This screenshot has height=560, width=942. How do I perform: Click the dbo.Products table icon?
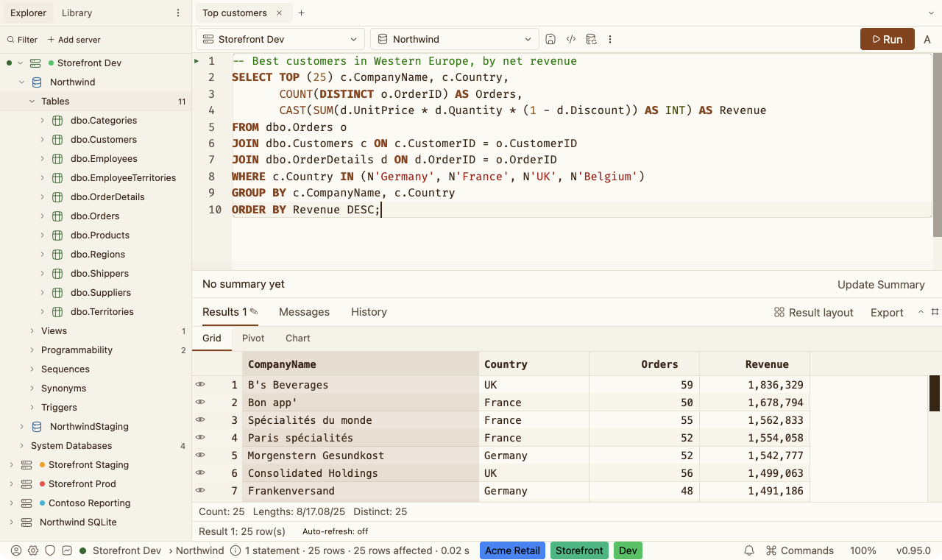click(x=57, y=235)
